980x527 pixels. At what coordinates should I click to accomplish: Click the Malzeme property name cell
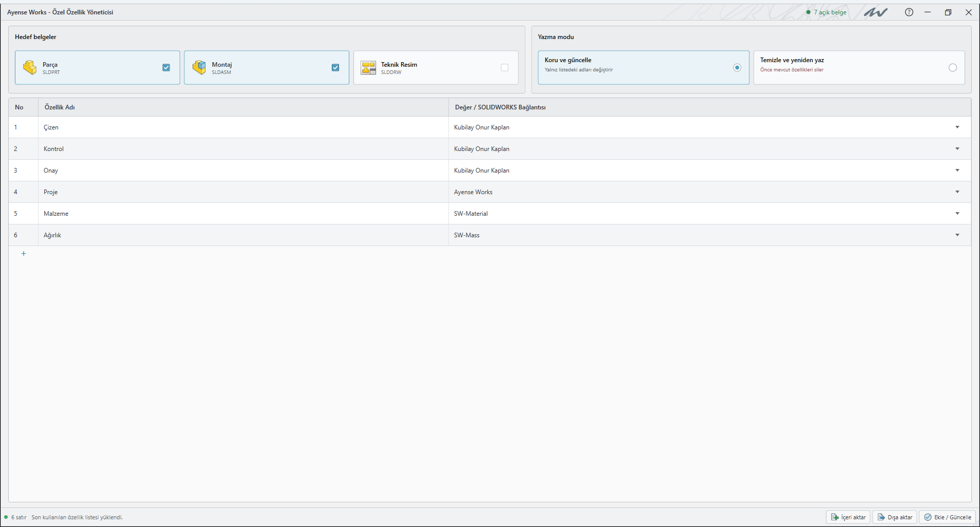[243, 214]
